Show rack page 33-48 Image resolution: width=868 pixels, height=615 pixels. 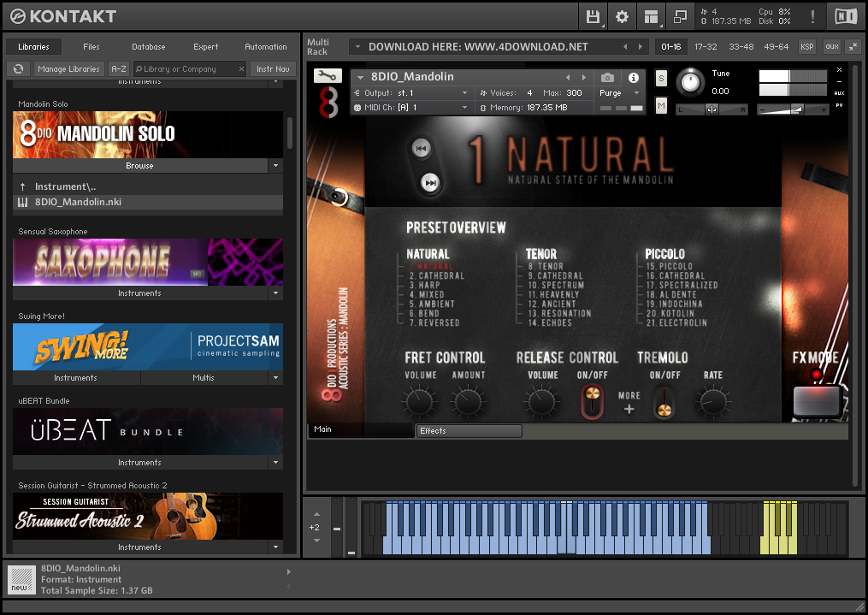(x=741, y=46)
